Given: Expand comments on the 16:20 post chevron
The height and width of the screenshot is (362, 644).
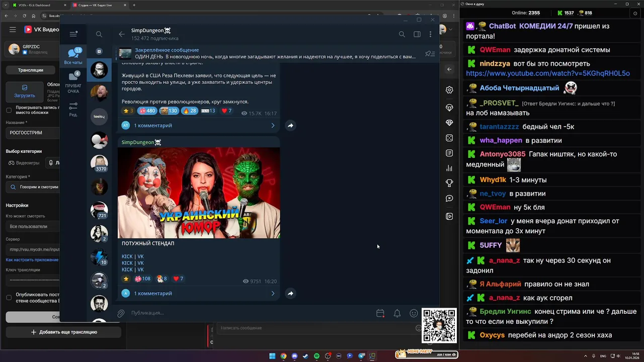Looking at the screenshot, I should click(273, 293).
